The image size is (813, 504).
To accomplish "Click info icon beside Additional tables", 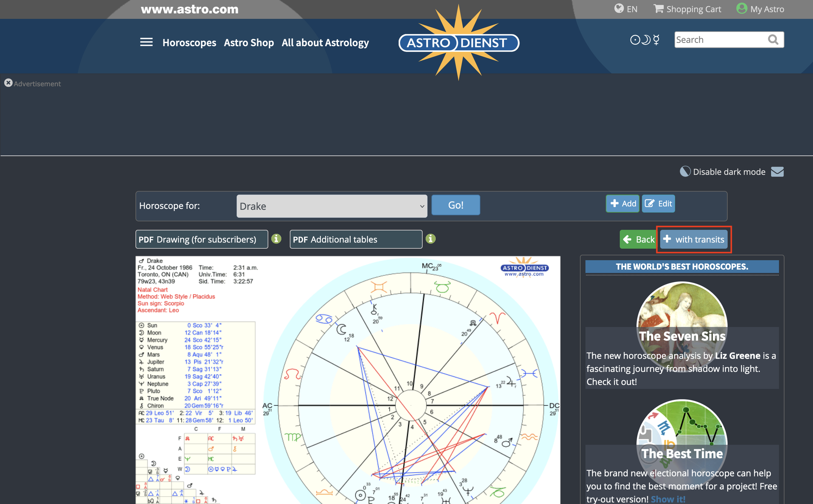I will [x=430, y=239].
